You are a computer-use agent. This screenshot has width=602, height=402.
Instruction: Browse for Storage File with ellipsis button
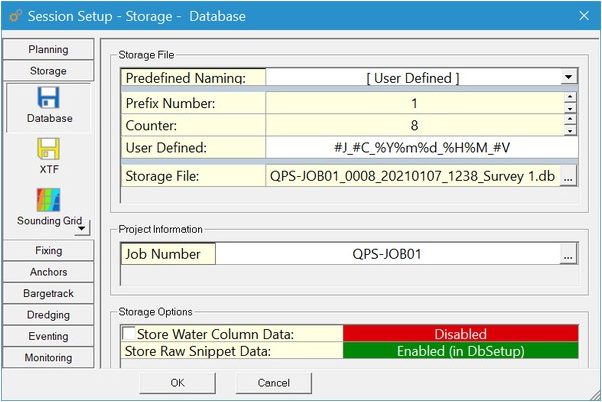pos(569,176)
